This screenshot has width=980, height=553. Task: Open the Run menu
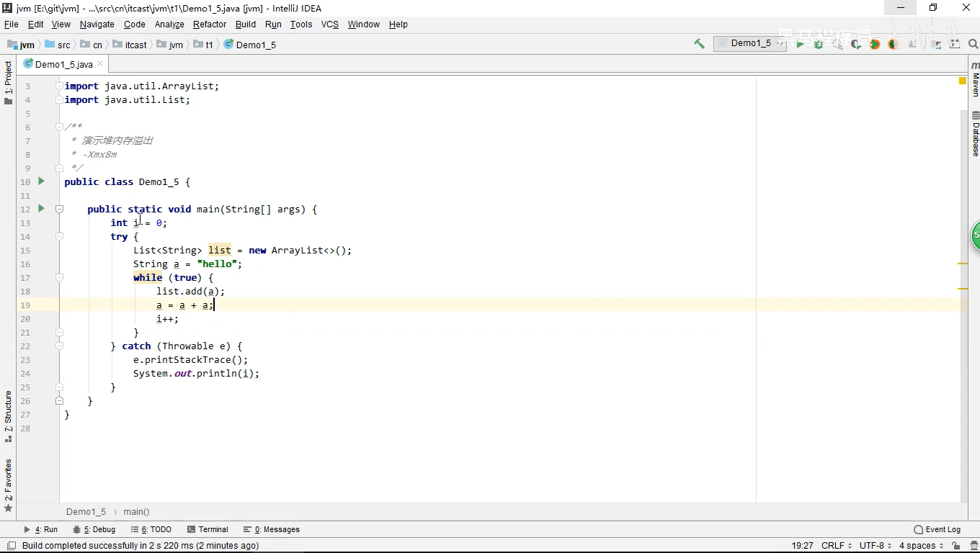[x=273, y=24]
